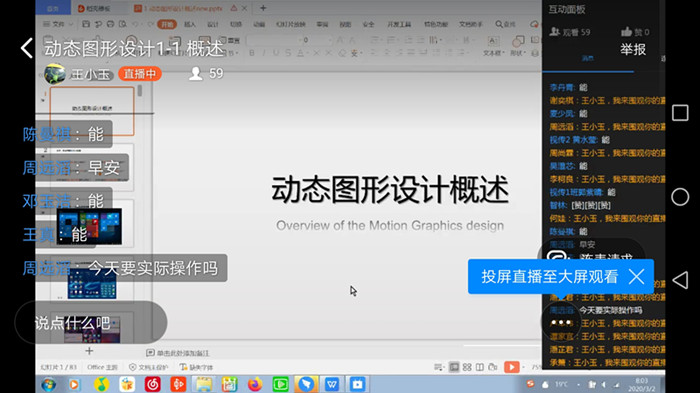Click subtitle Overview of the Motion Graphics design
Viewport: 700px width, 393px height.
pos(390,226)
